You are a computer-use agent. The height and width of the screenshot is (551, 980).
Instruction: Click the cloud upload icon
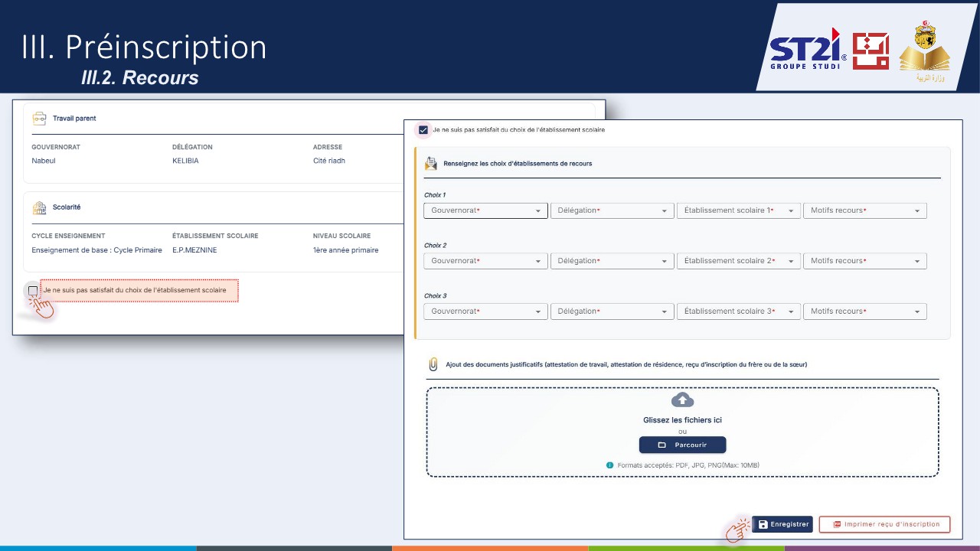pos(682,399)
